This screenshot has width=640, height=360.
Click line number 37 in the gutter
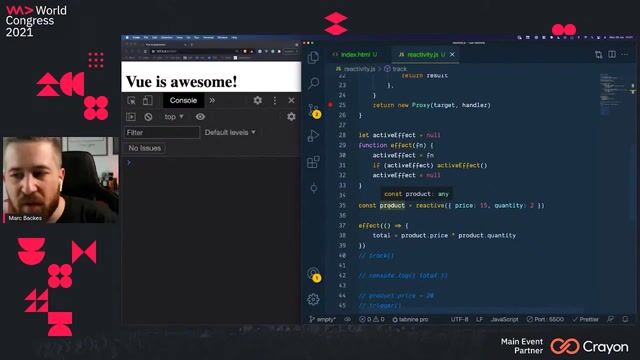[x=342, y=225]
